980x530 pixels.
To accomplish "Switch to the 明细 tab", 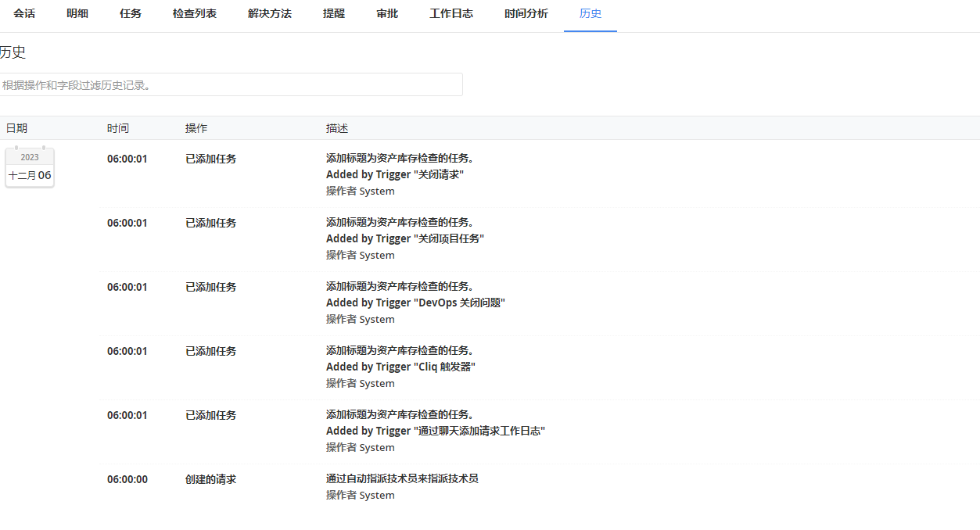I will click(x=77, y=13).
